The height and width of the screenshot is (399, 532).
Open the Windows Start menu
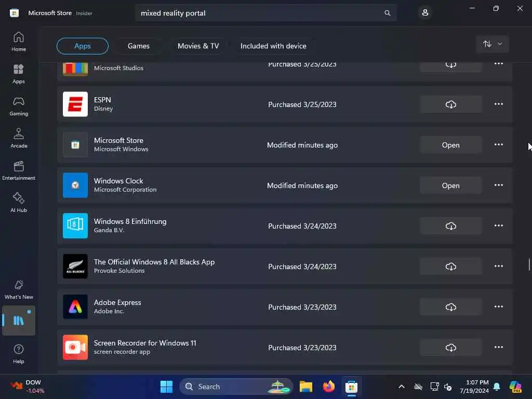click(x=166, y=387)
